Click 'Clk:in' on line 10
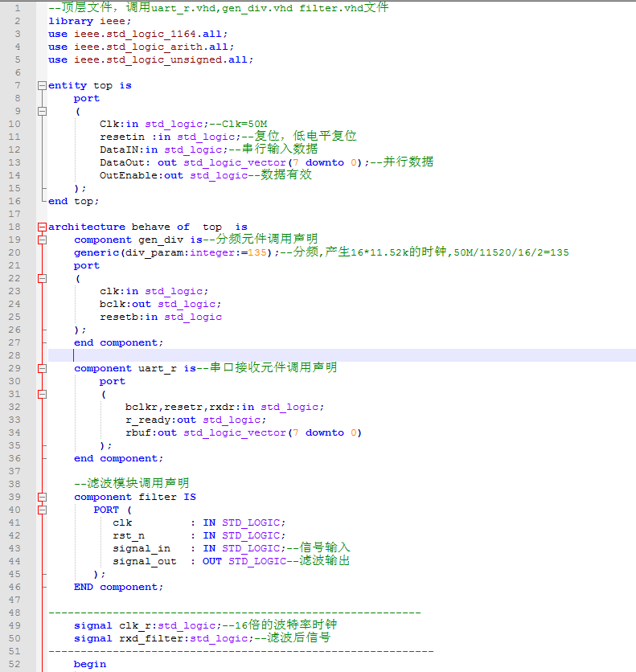 119,124
